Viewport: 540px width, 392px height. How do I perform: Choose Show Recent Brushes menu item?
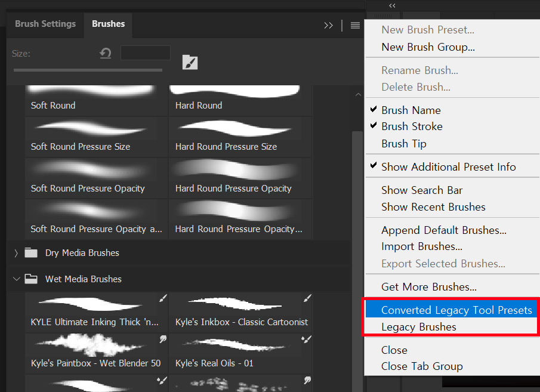tap(433, 207)
